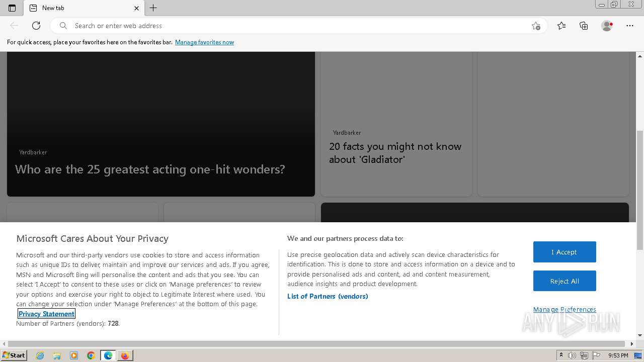This screenshot has height=362, width=644.
Task: Open the 20 facts about 'Gladiator' article
Action: tap(395, 153)
